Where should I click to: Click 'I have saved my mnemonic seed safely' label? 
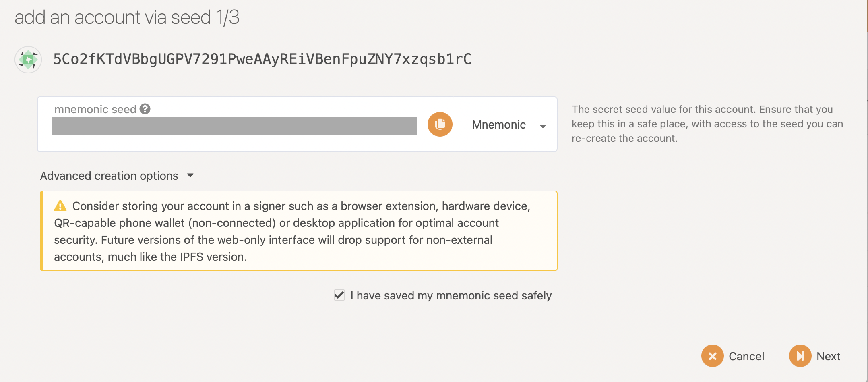pos(451,296)
